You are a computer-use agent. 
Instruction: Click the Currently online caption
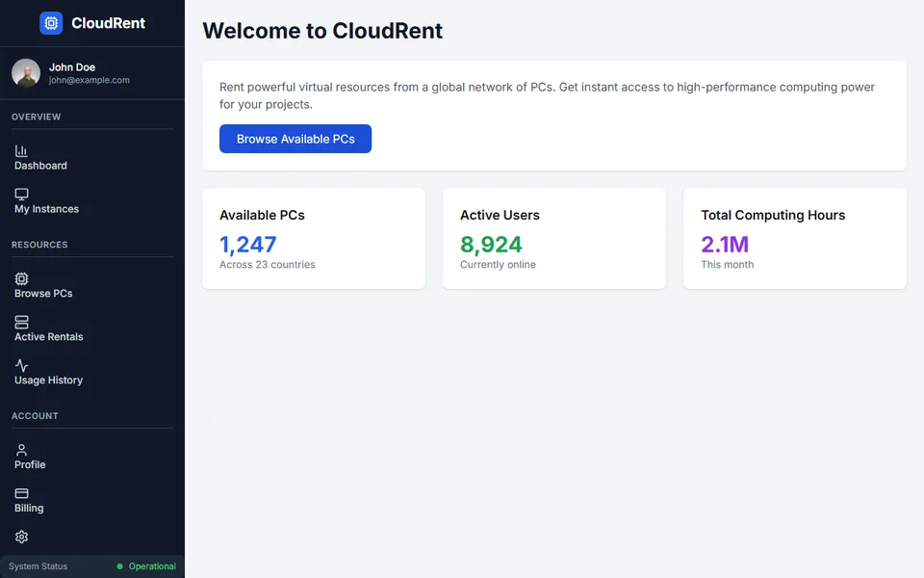498,265
